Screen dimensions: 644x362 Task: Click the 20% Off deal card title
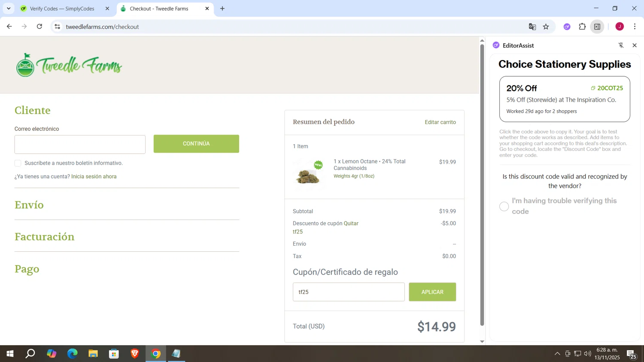point(522,88)
